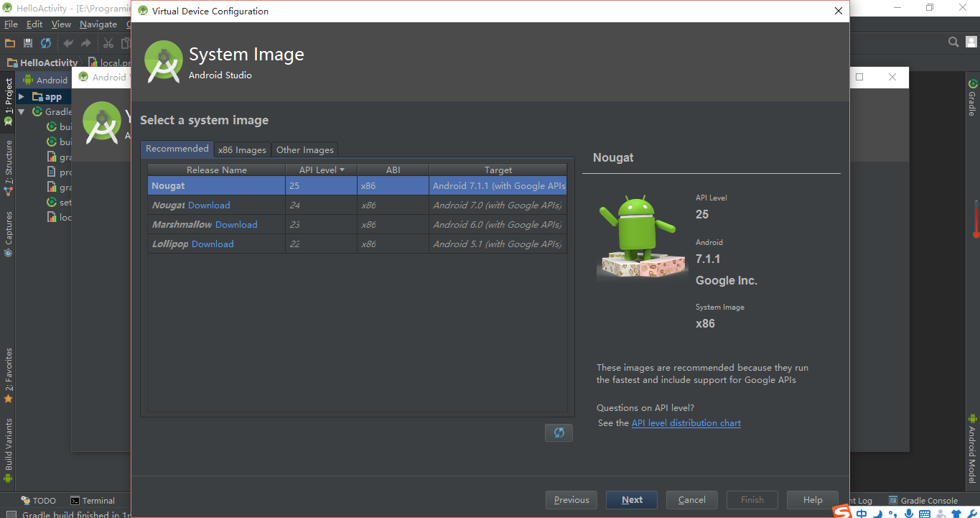Click the Android 6.0 target cell

click(498, 224)
